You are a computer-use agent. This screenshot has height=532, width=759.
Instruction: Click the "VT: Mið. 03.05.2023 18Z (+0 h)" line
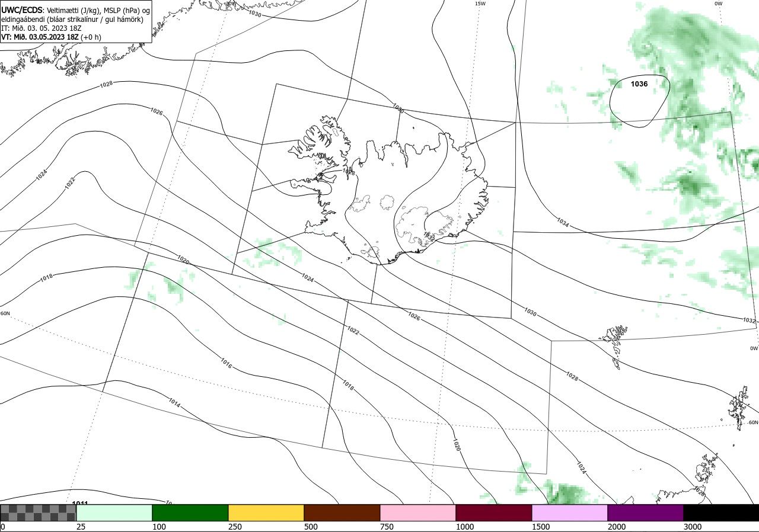tap(52, 37)
